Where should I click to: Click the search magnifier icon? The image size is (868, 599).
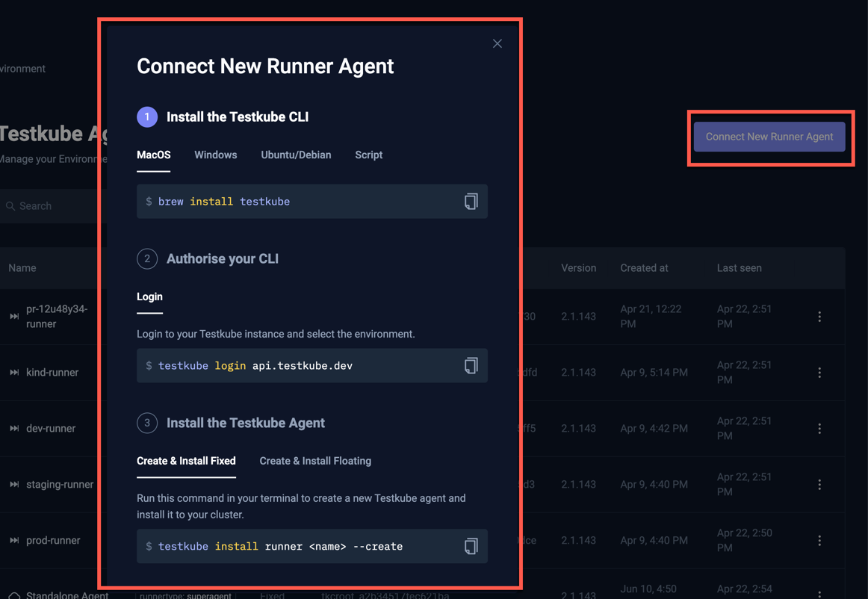click(9, 205)
